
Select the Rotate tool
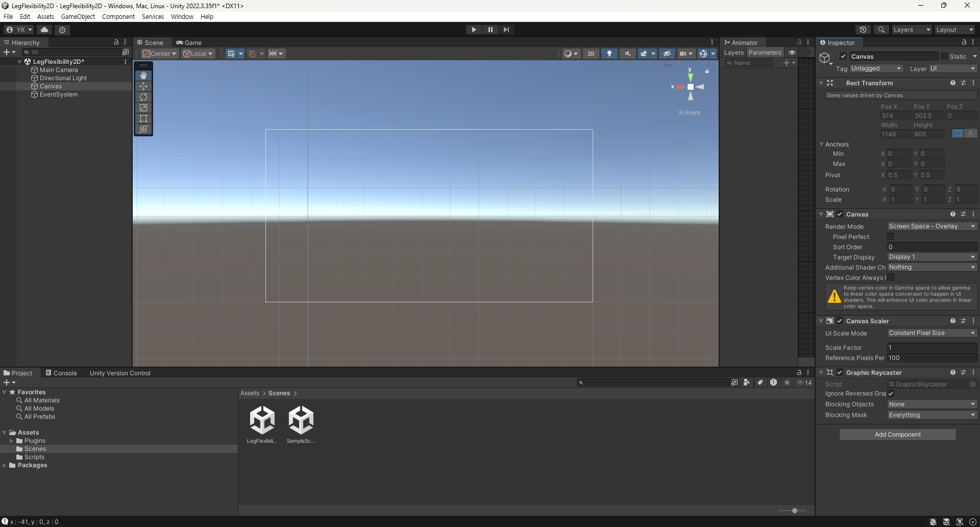143,97
